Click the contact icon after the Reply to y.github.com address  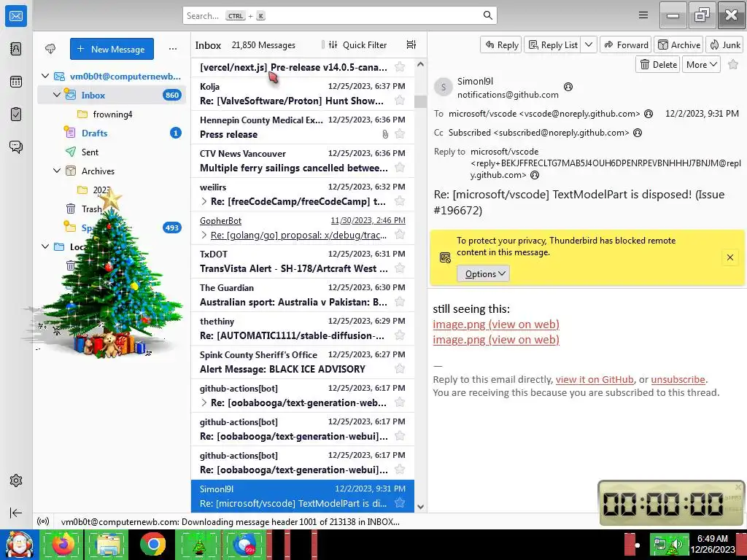tap(535, 175)
